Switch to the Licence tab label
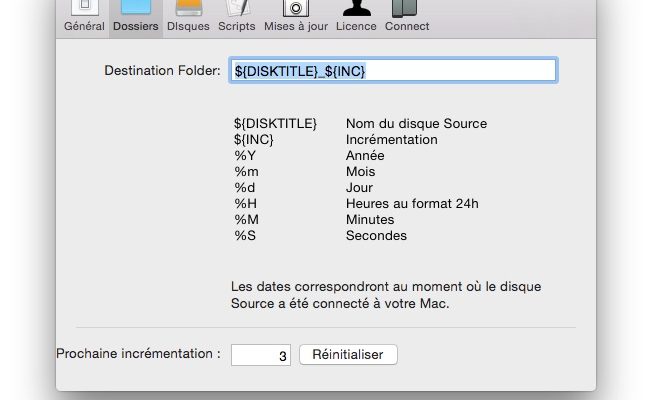Viewport: 652px width, 400px height. coord(356,26)
